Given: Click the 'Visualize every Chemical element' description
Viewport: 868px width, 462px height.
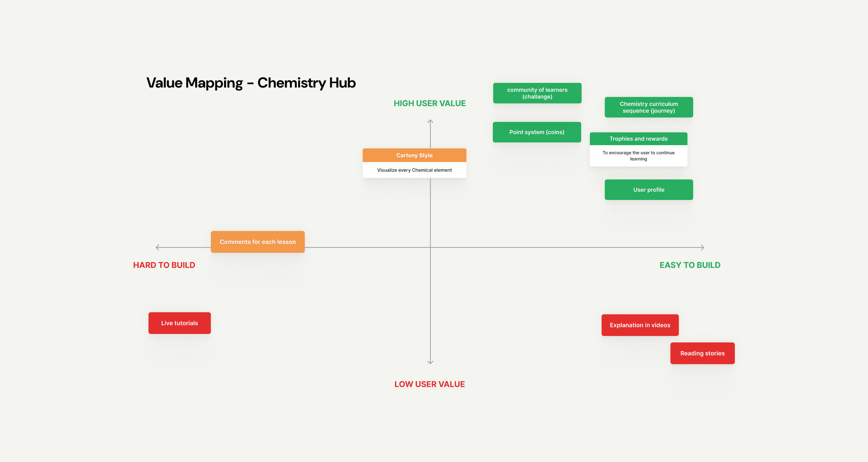Looking at the screenshot, I should click(414, 170).
